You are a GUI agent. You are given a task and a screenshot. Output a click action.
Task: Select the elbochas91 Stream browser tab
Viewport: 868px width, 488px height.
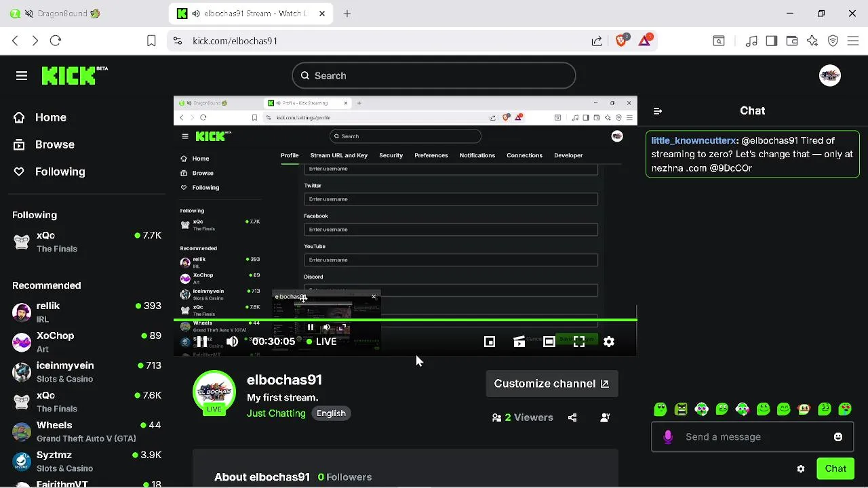[251, 14]
